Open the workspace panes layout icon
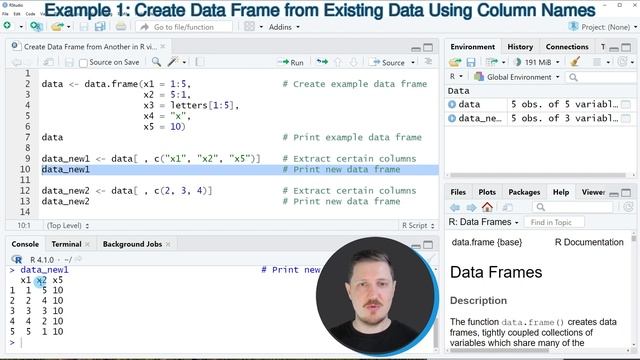The image size is (640, 360). point(249,27)
